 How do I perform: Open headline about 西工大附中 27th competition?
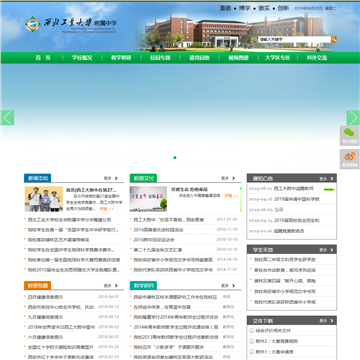pos(92,190)
